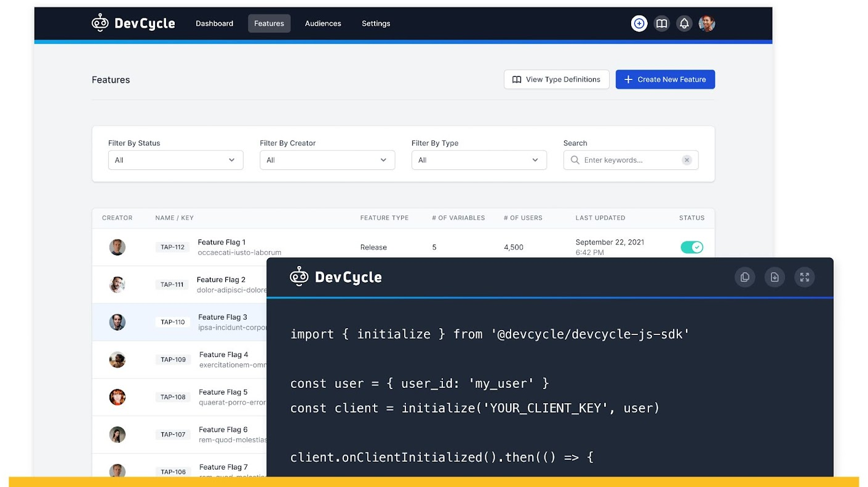Click creator avatar for Feature Flag 1
This screenshot has height=487, width=868.
point(117,247)
